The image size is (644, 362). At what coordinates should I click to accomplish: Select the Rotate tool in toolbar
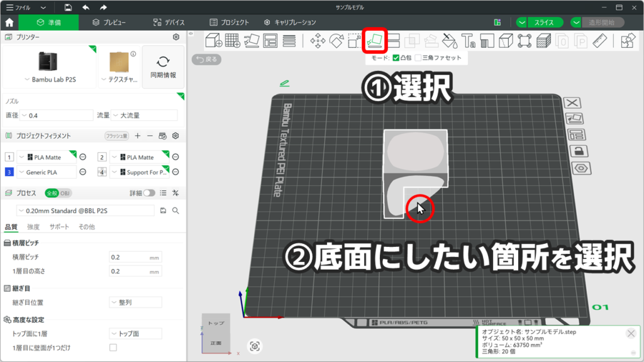[336, 41]
